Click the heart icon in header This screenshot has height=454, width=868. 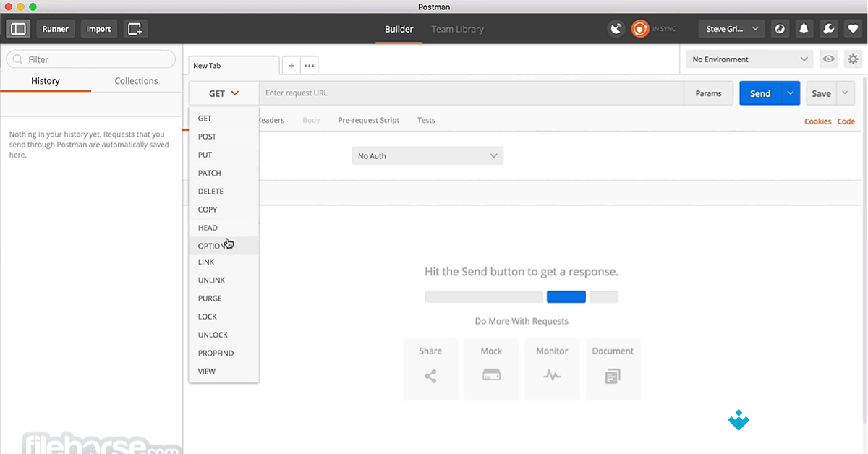854,29
